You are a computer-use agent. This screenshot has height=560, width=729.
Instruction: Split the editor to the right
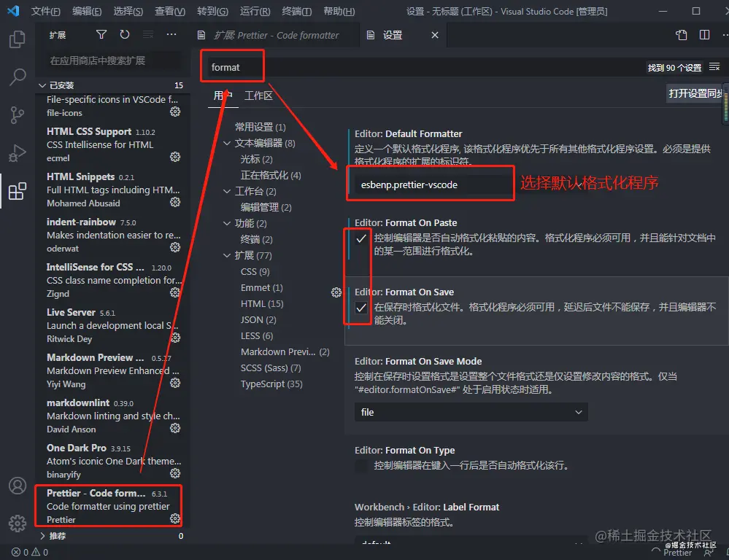tap(704, 35)
